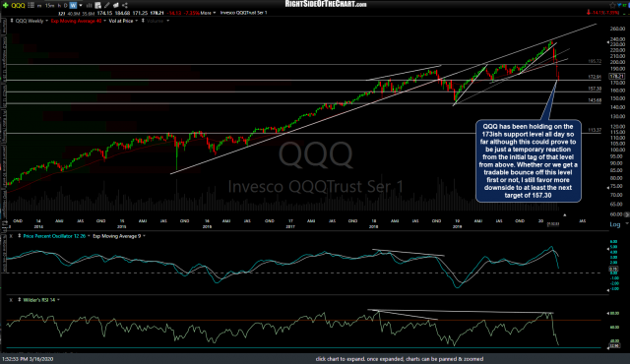The width and height of the screenshot is (630, 364).
Task: Select the 15m timeframe button
Action: (49, 6)
